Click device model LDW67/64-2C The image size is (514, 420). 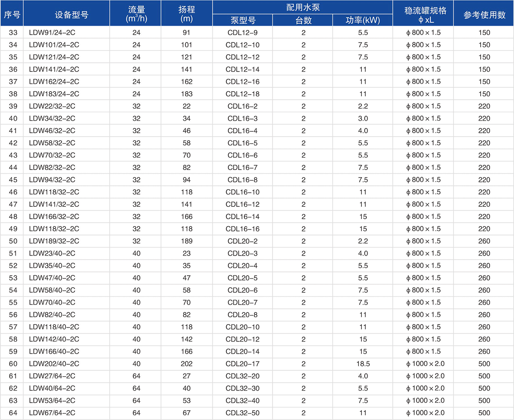click(x=52, y=413)
